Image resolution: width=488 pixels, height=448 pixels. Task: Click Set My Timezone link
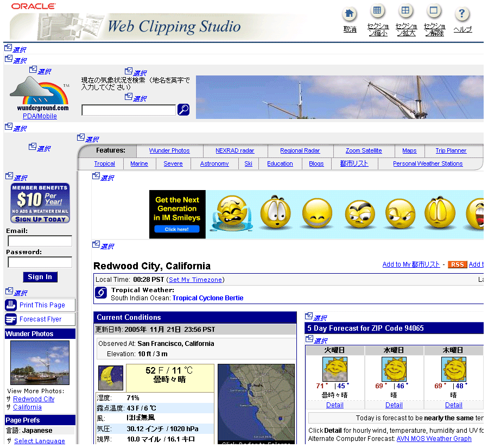coord(195,280)
